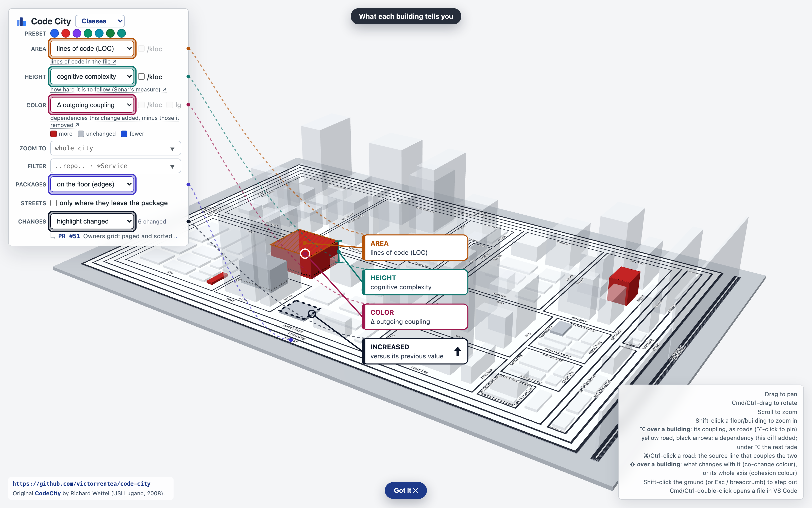Open 'how hard it is to follow' link
The image size is (812, 508).
pos(108,89)
